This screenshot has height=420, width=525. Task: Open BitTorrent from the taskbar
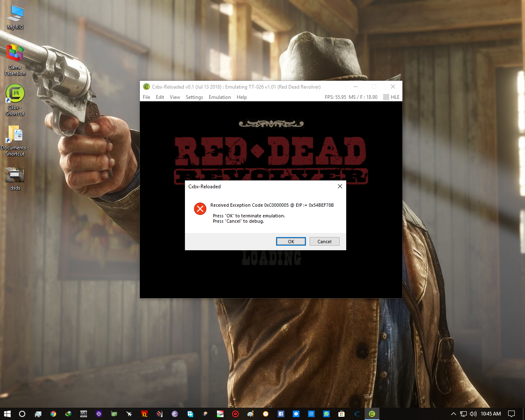tap(175, 414)
